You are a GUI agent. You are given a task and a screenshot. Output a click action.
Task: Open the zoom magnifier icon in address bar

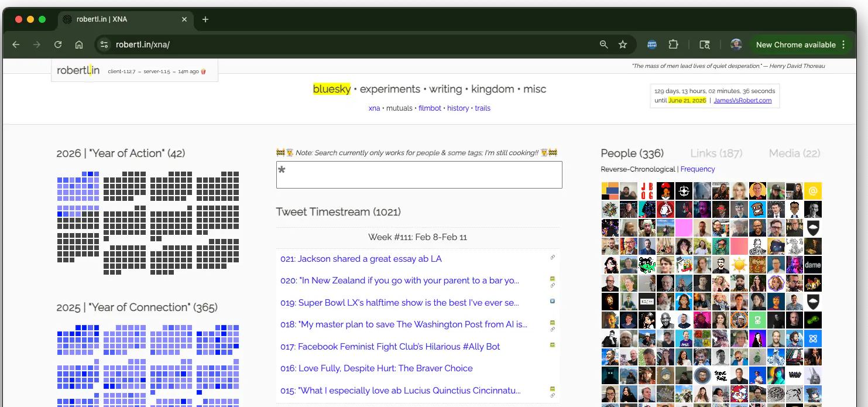click(x=604, y=45)
